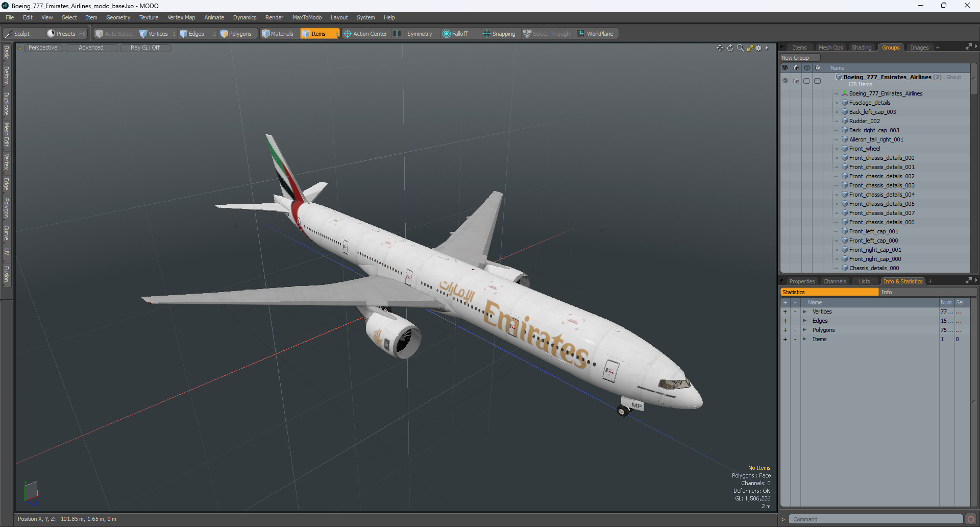Click the plus button on Vertices row
Image resolution: width=980 pixels, height=527 pixels.
785,312
